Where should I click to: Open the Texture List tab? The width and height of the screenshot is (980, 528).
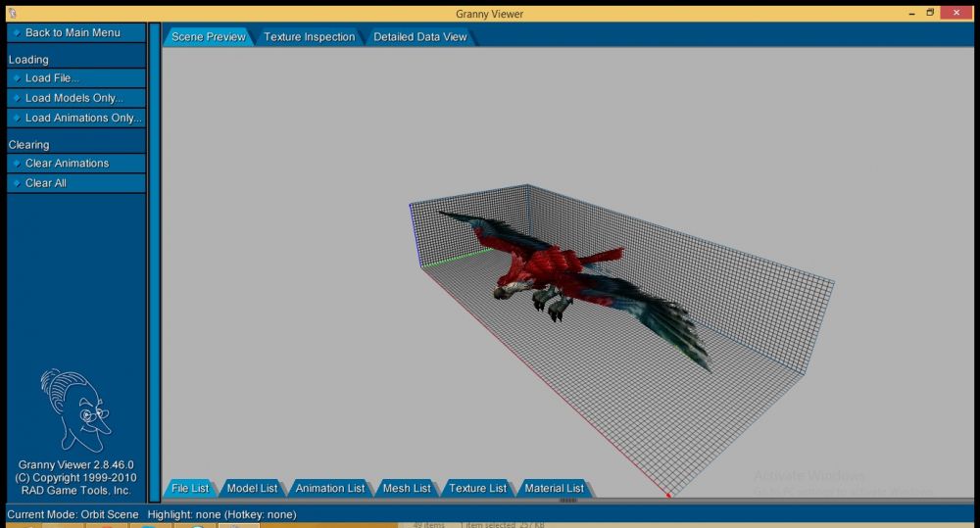(477, 488)
